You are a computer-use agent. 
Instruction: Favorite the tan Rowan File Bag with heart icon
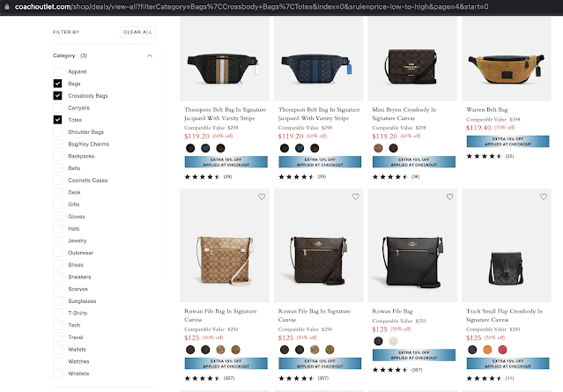coord(262,196)
